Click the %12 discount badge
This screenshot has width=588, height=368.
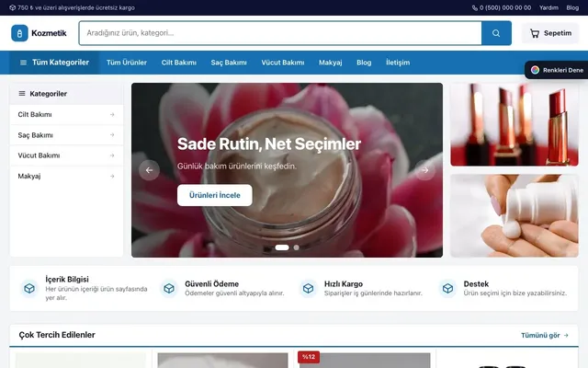pos(309,357)
